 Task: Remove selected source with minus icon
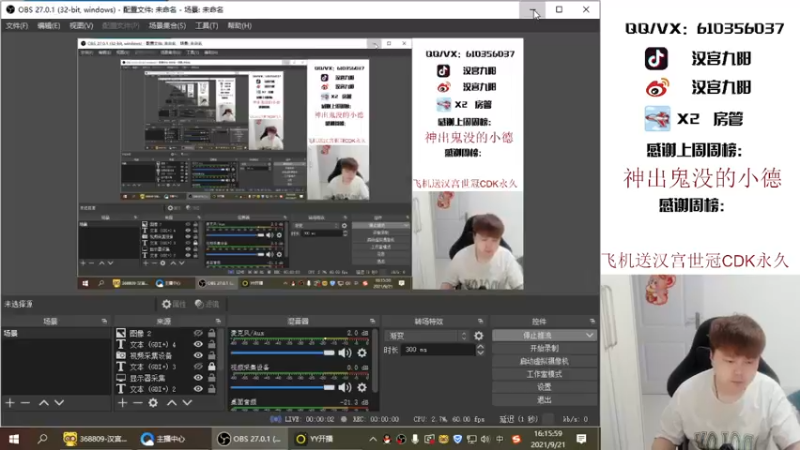tap(137, 403)
